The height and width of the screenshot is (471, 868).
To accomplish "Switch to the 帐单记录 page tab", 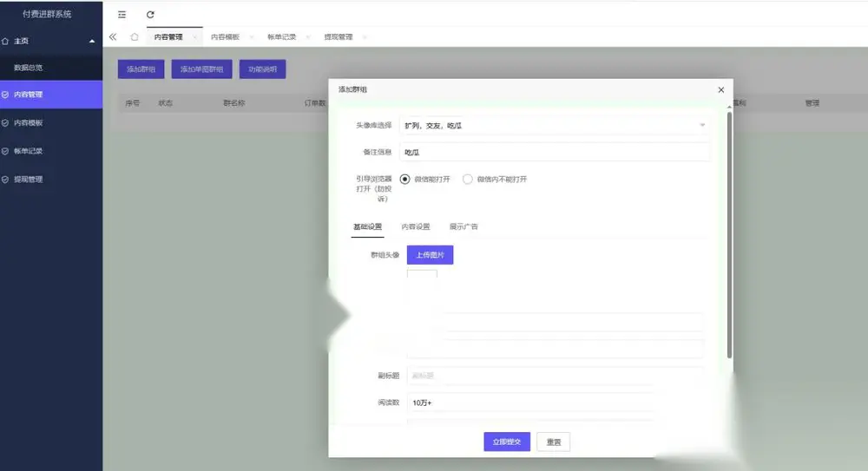I will (x=282, y=37).
